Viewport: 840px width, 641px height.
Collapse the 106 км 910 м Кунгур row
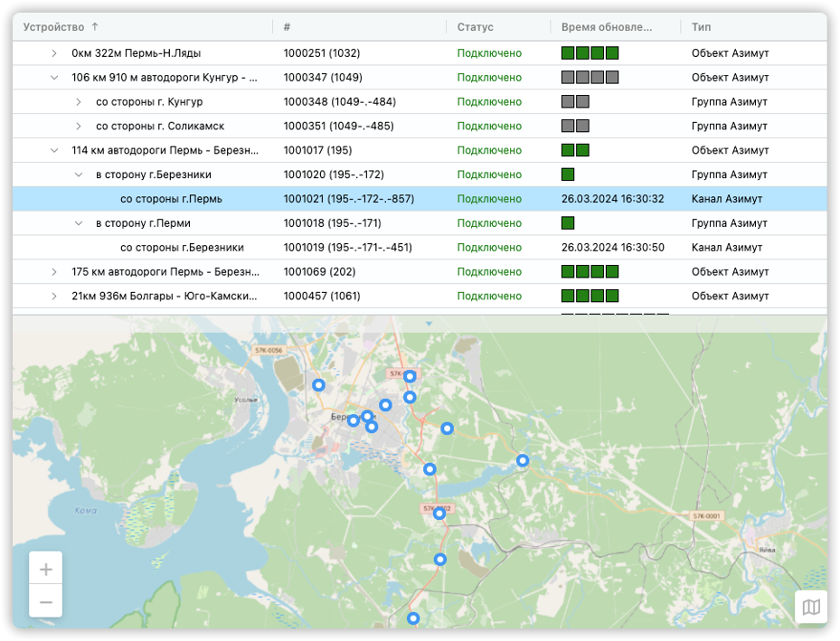tap(54, 78)
